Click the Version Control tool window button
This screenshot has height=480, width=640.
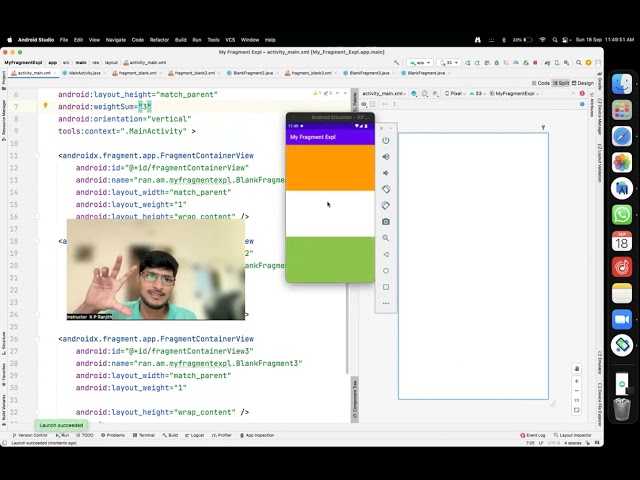click(30, 435)
